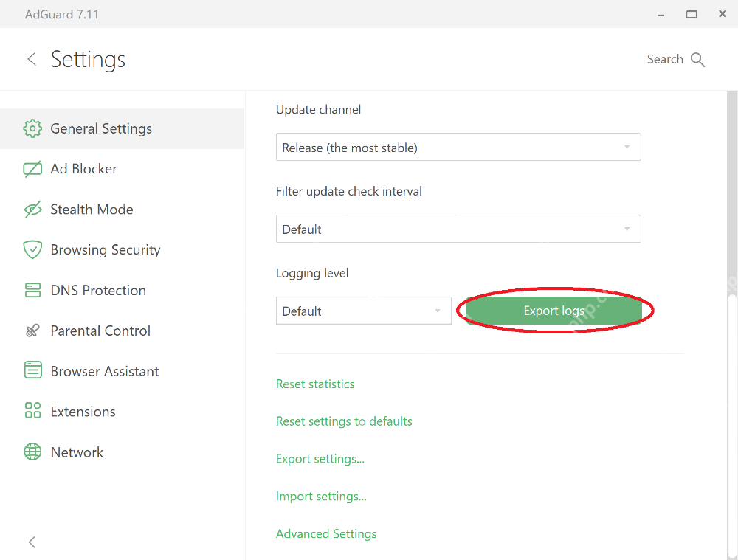Screen dimensions: 738x560
Task: Click the Search text field
Action: (665, 59)
